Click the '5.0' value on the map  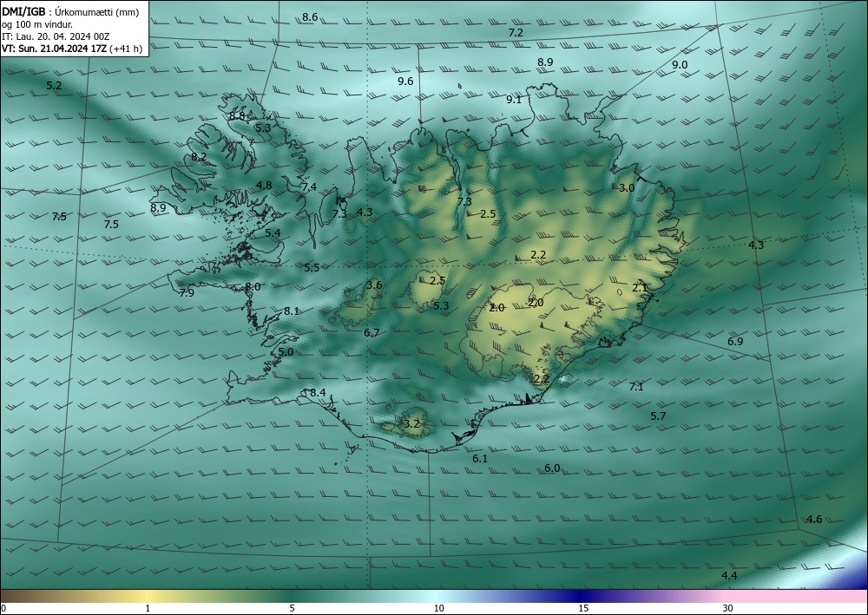[x=286, y=352]
